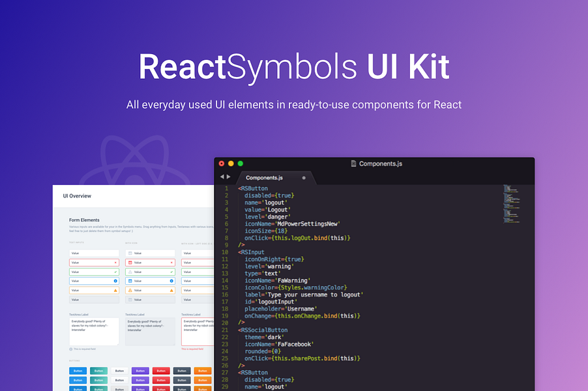Image resolution: width=588 pixels, height=391 pixels.
Task: Click the yellow minimize button of the editor window
Action: pyautogui.click(x=231, y=164)
